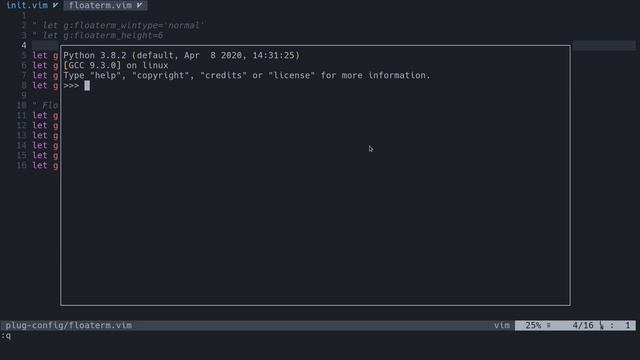
Task: Click the 'Python 3.8.2' version line
Action: [x=181, y=55]
